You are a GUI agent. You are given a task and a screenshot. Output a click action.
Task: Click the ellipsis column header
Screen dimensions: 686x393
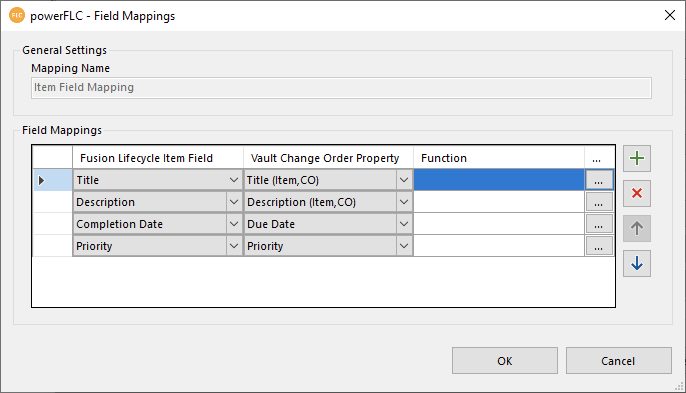coord(599,158)
